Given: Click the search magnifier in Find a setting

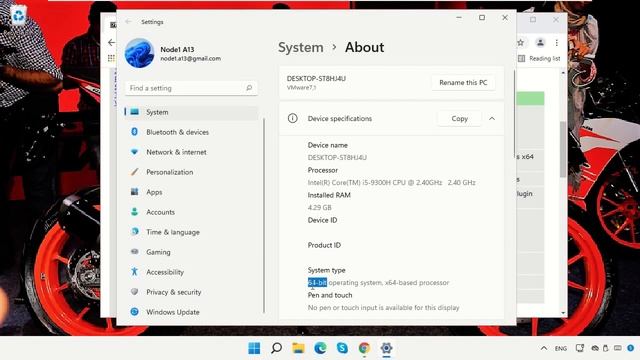Looking at the screenshot, I should tap(249, 88).
